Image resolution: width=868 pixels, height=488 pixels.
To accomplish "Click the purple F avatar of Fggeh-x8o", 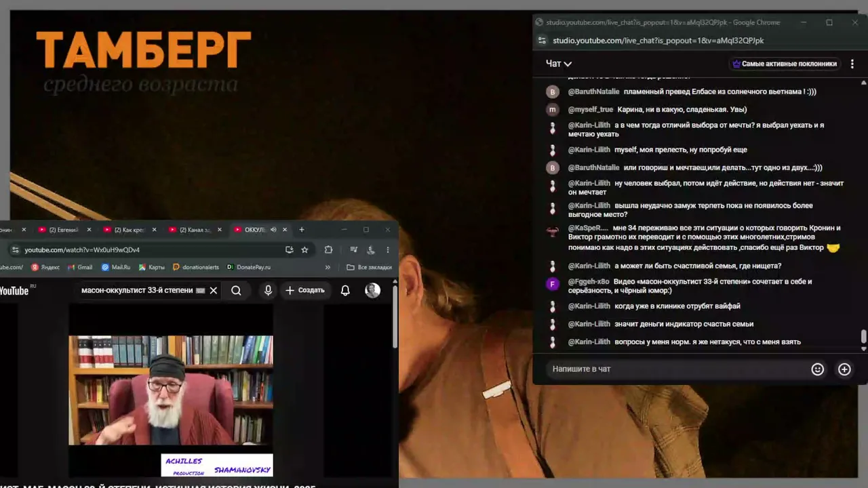I will click(x=553, y=284).
